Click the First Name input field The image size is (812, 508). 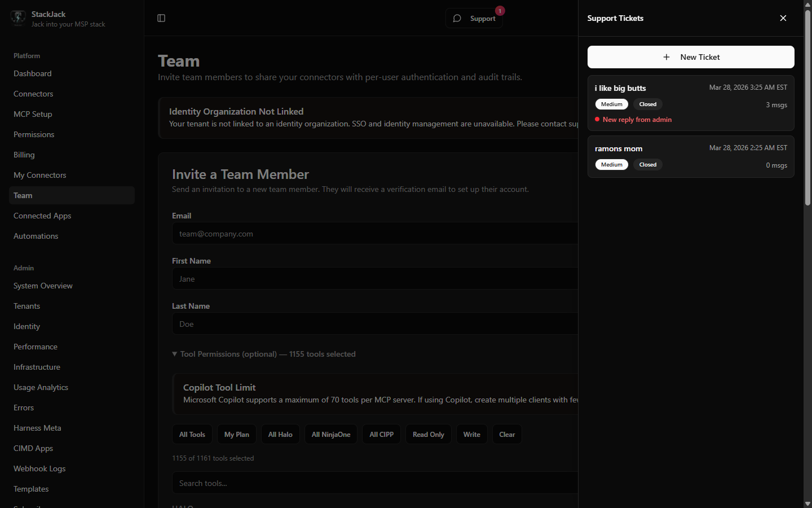375,278
